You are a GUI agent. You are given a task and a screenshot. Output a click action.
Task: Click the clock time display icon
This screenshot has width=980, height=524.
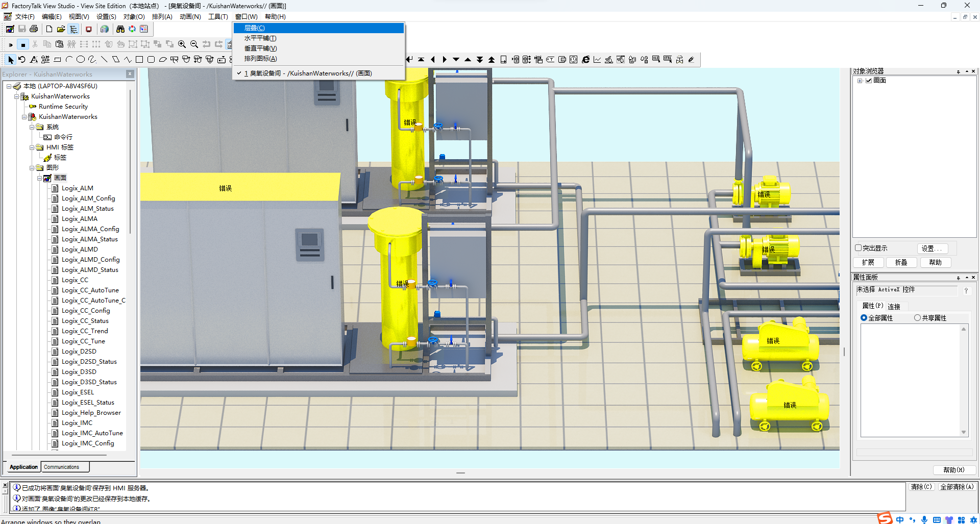coord(574,60)
